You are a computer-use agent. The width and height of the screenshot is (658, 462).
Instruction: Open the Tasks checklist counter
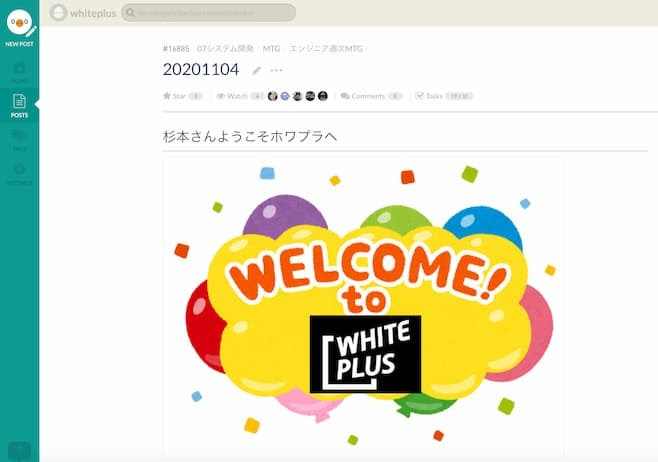pos(444,96)
